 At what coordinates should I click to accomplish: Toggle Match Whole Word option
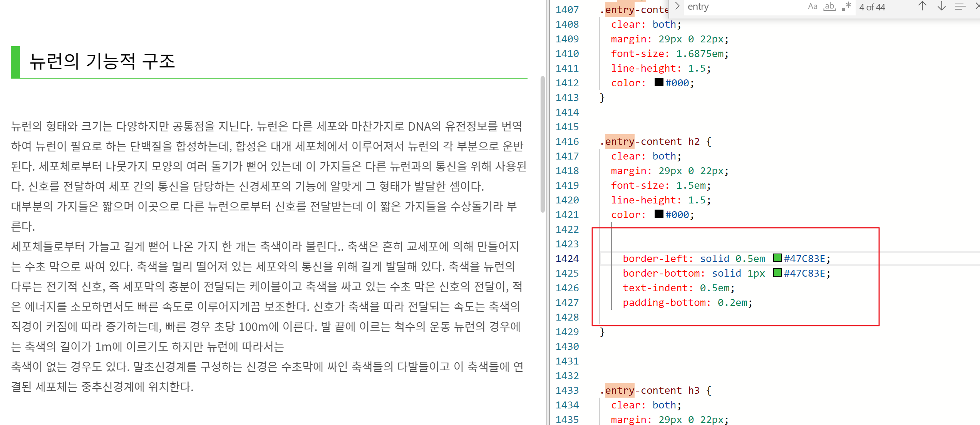pyautogui.click(x=829, y=7)
